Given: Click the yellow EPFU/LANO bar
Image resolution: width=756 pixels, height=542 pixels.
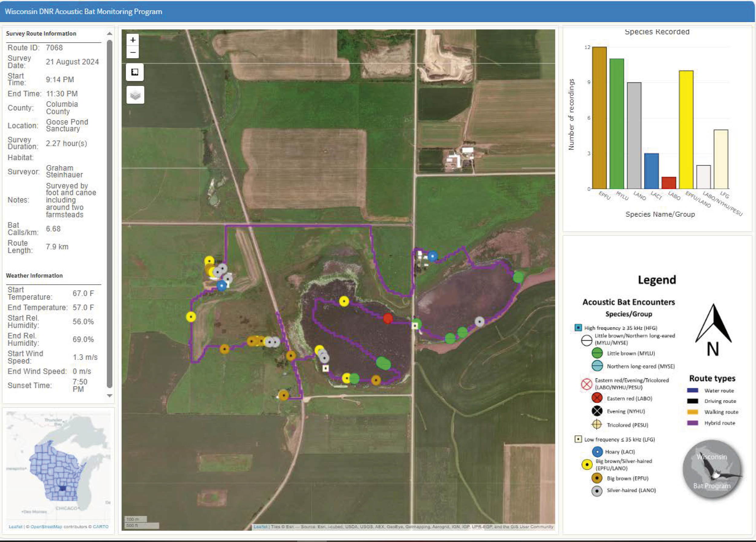Looking at the screenshot, I should click(686, 130).
